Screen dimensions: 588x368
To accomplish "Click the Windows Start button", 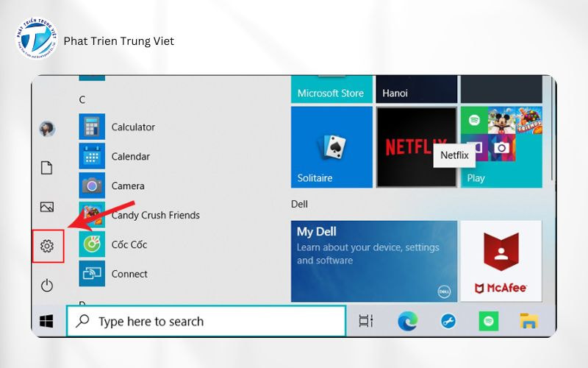I will pyautogui.click(x=47, y=321).
